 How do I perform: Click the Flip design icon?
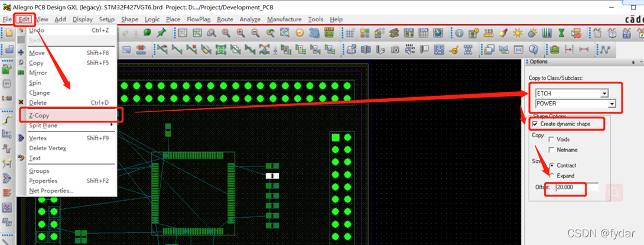pyautogui.click(x=328, y=33)
